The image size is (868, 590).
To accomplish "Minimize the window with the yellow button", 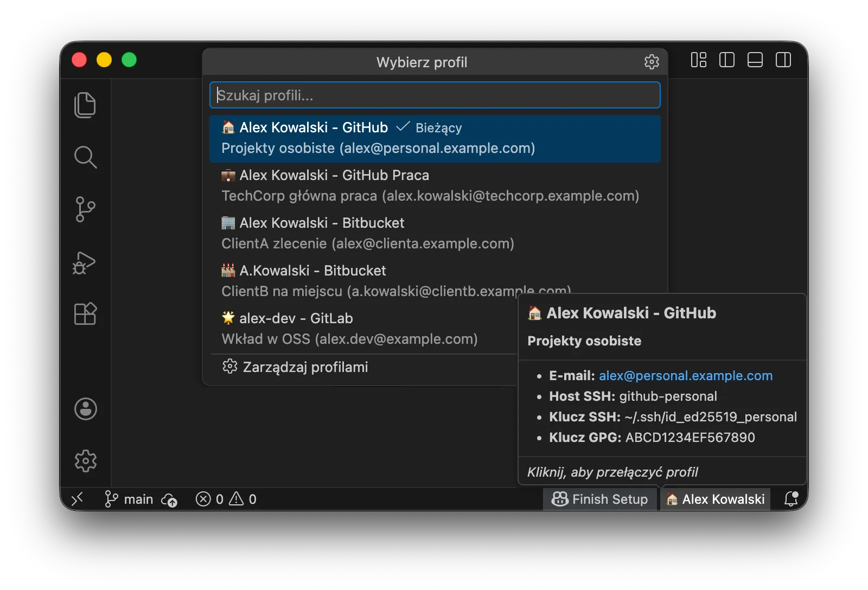I will tap(104, 60).
